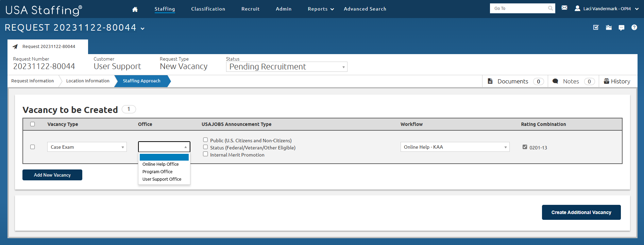Screen dimensions: 644x245
Task: Check the Case Exam row checkbox
Action: [x=33, y=147]
